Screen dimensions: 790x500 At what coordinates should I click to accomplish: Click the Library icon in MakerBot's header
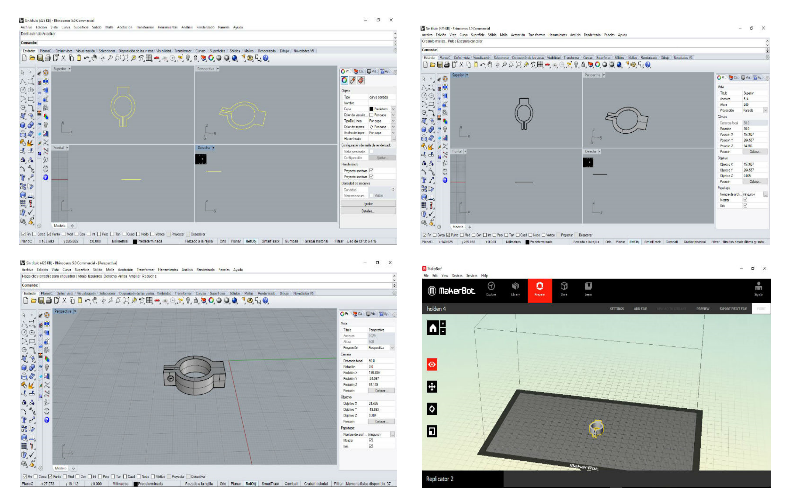(x=514, y=290)
